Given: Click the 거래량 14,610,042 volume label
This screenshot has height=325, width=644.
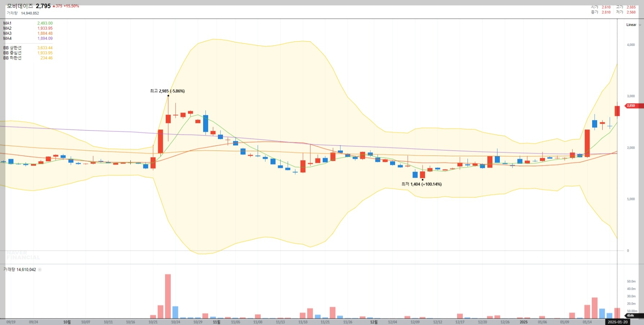Looking at the screenshot, I should (20, 269).
